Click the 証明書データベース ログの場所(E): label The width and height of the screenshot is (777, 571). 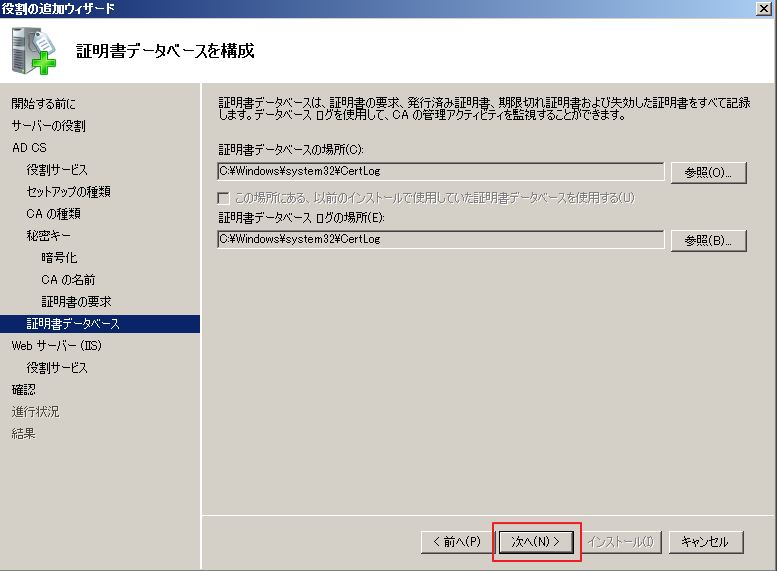pyautogui.click(x=301, y=218)
